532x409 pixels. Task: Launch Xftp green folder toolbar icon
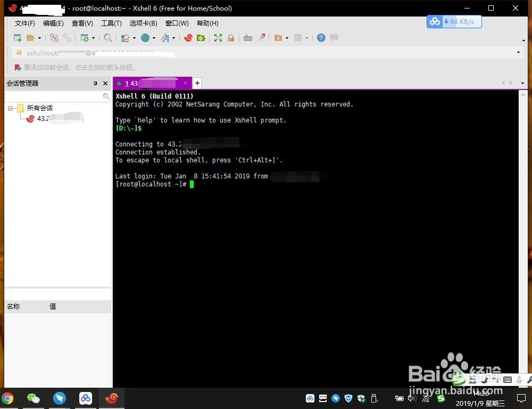(x=201, y=38)
